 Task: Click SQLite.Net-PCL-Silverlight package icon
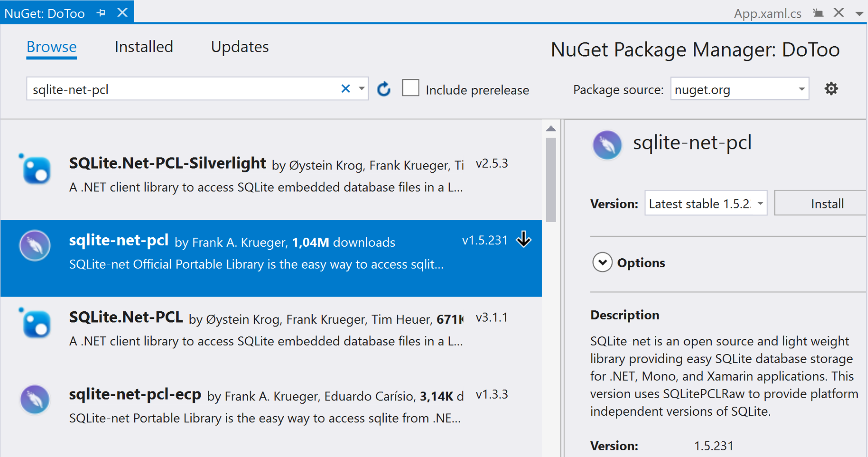[35, 169]
